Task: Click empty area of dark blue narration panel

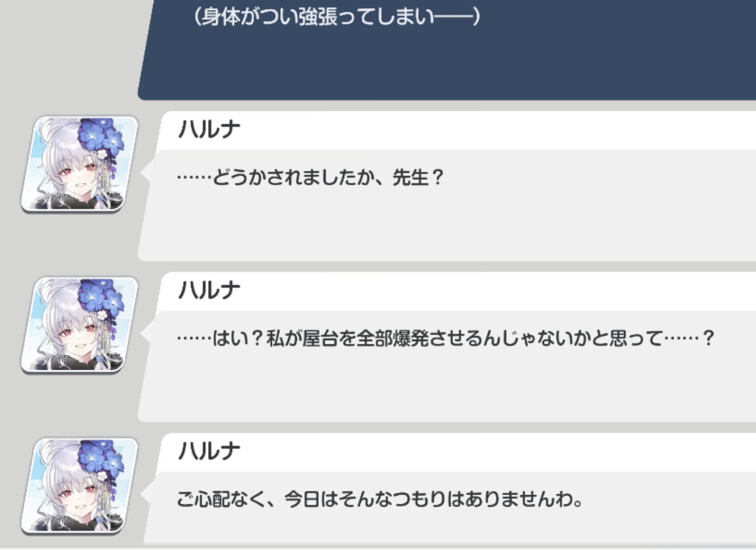Action: (x=446, y=65)
